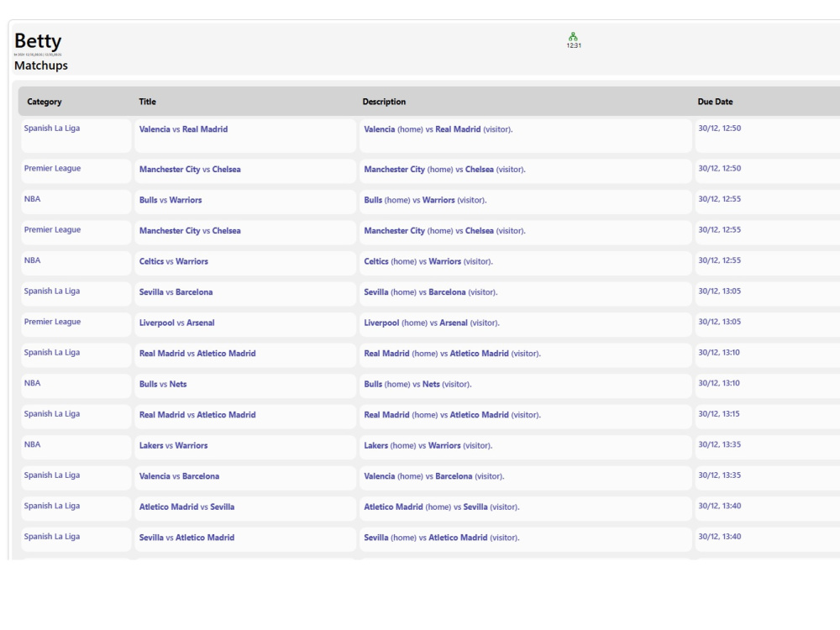Click the 13:35 due date of Lakers vs Warriors
Viewport: 840px width, 630px height.
(720, 444)
